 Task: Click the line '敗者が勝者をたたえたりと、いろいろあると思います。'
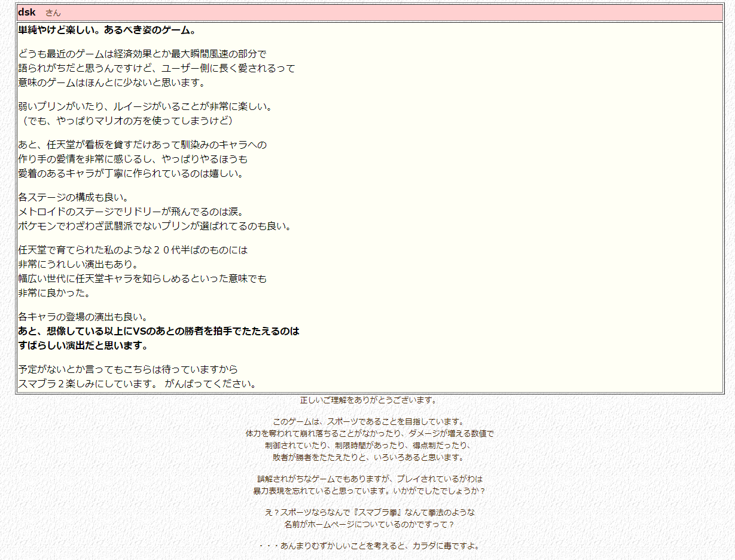pyautogui.click(x=370, y=458)
